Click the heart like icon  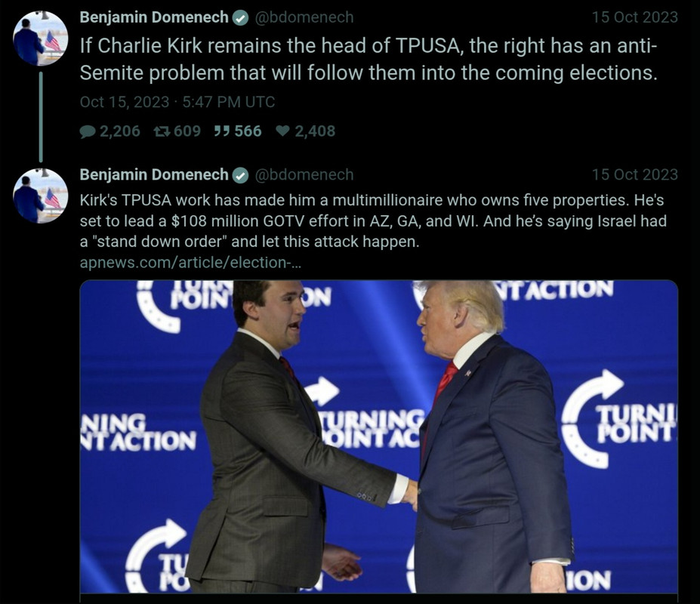click(282, 131)
